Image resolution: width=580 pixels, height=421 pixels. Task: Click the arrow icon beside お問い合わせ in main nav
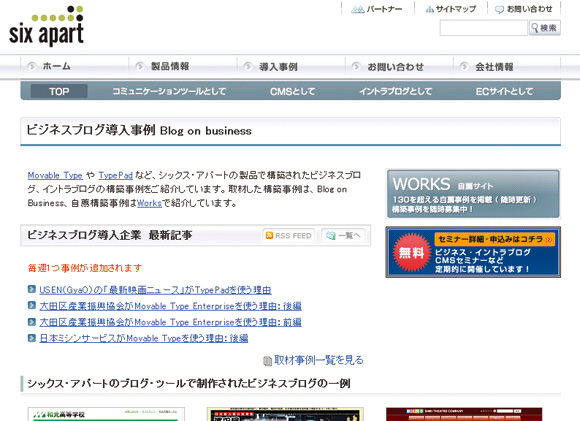pyautogui.click(x=356, y=67)
